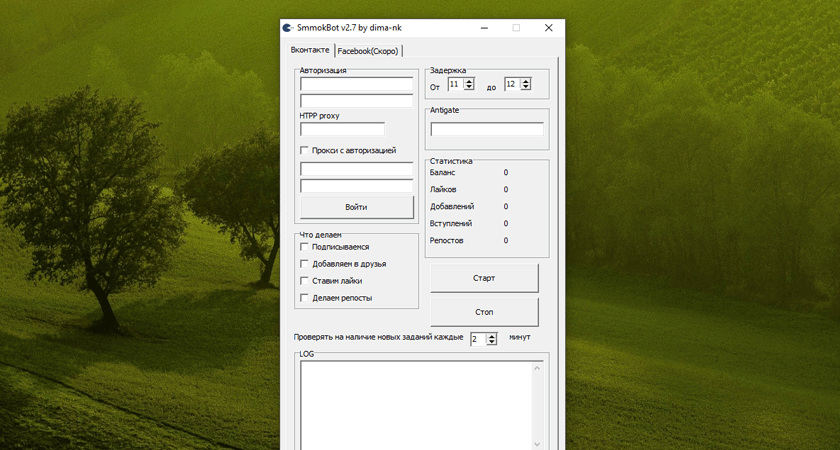This screenshot has height=450, width=840.
Task: Tick the Делаем репосты checkbox
Action: pos(304,298)
